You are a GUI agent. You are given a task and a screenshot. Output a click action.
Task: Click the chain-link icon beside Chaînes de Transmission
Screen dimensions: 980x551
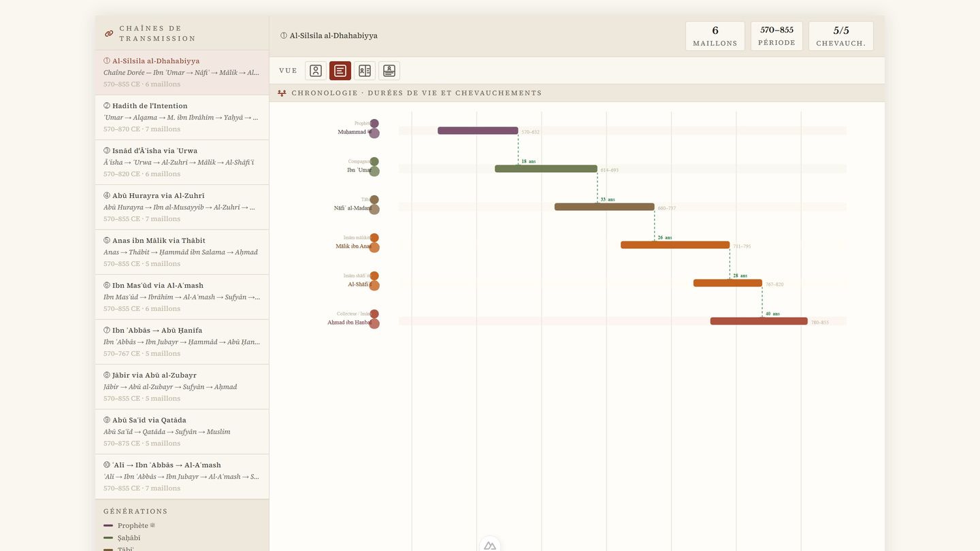[x=109, y=33]
